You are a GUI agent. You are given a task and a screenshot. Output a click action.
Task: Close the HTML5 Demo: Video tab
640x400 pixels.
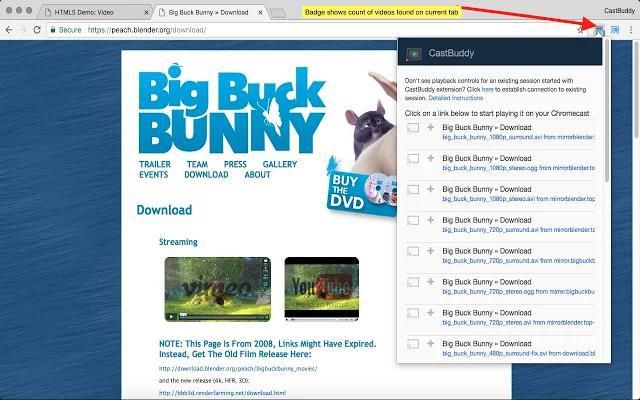pos(147,13)
